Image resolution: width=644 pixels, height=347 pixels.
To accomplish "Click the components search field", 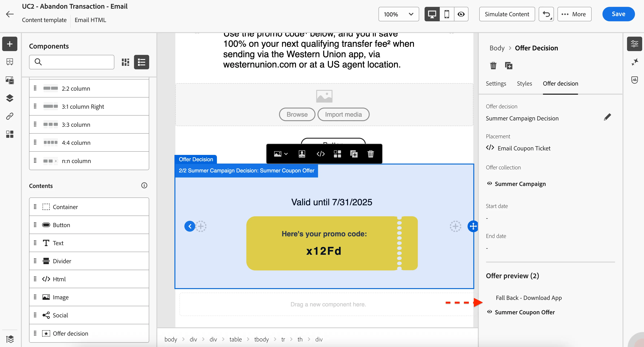I will (x=72, y=62).
